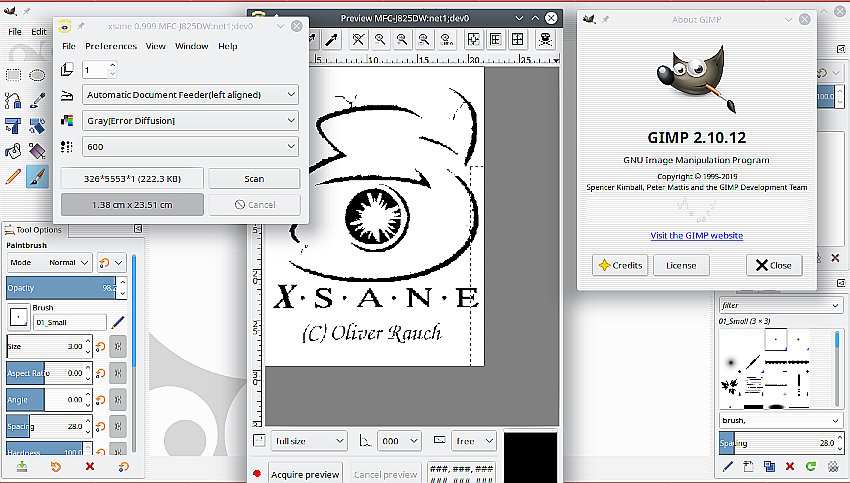Delete tool preset red X in Tool Options
Viewport: 850px width, 483px height.
(90, 466)
